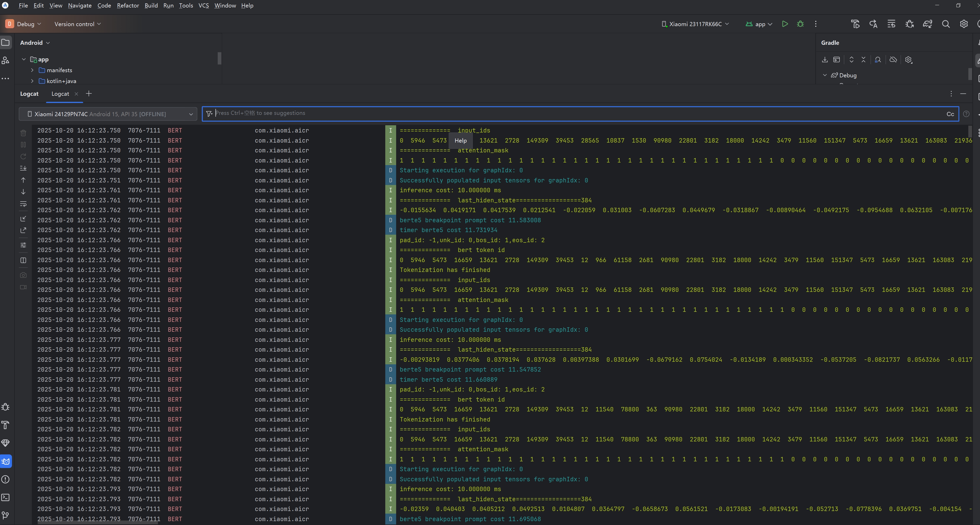Add new Logcat tab with plus
Viewport: 980px width, 525px height.
[x=89, y=93]
